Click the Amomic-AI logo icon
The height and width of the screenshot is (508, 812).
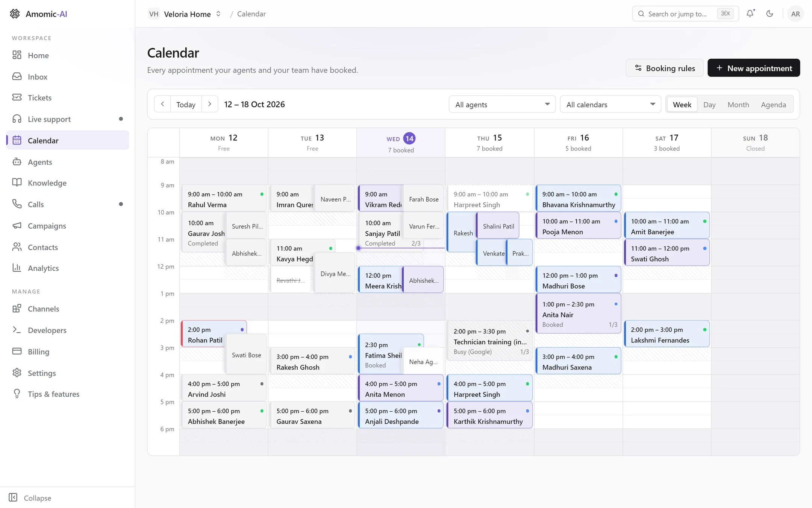click(15, 14)
